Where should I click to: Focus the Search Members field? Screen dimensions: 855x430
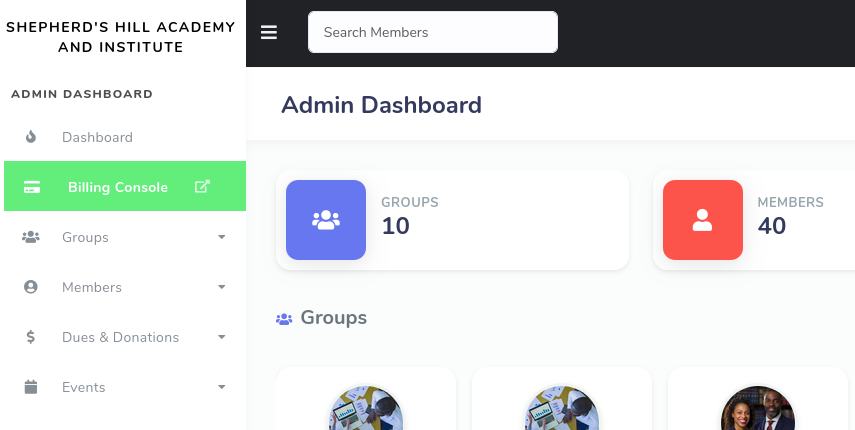tap(432, 32)
